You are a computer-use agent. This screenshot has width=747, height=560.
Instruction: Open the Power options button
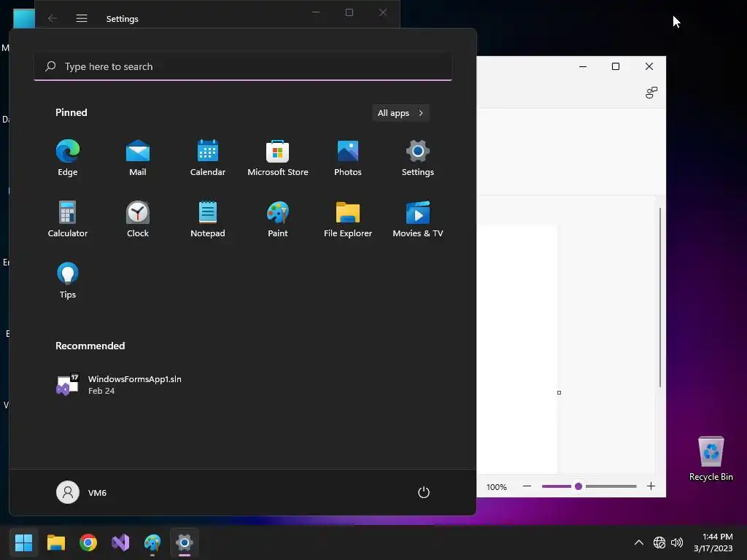[x=424, y=492]
